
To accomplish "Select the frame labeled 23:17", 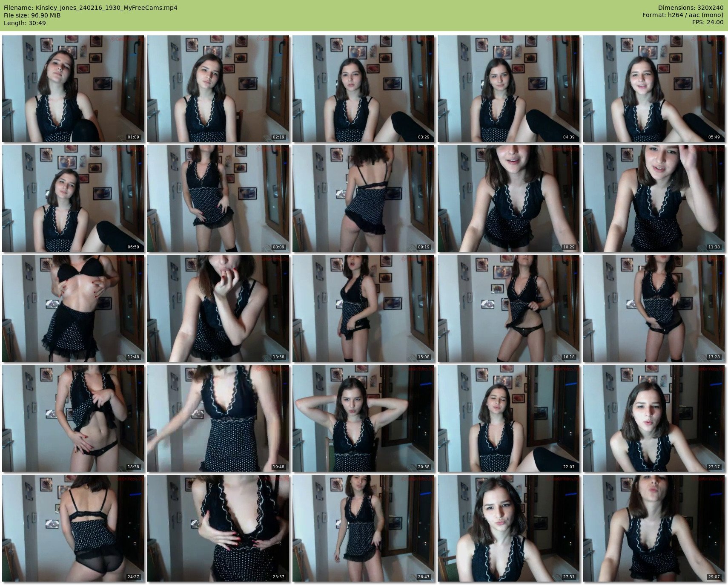I will click(x=654, y=418).
